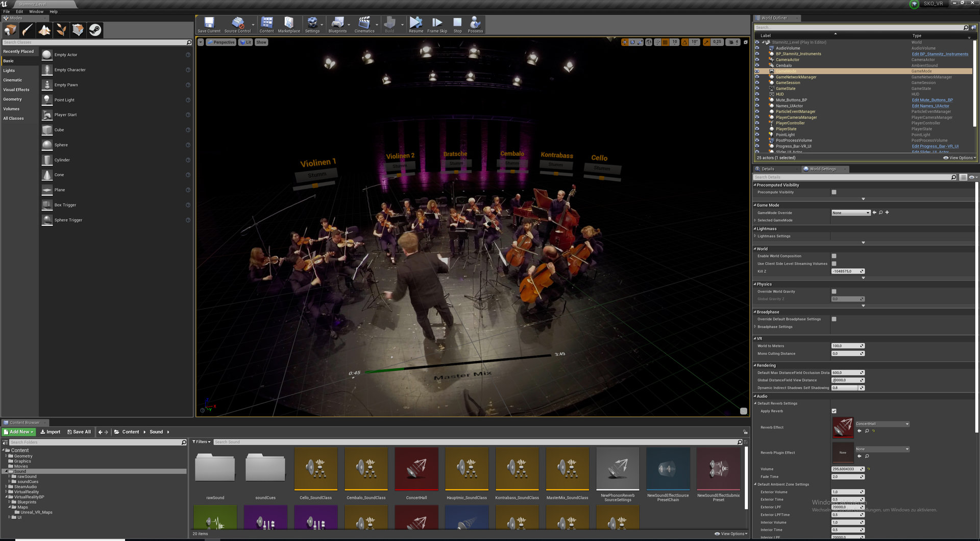Select the ConcertHall asset thumbnail

[416, 469]
